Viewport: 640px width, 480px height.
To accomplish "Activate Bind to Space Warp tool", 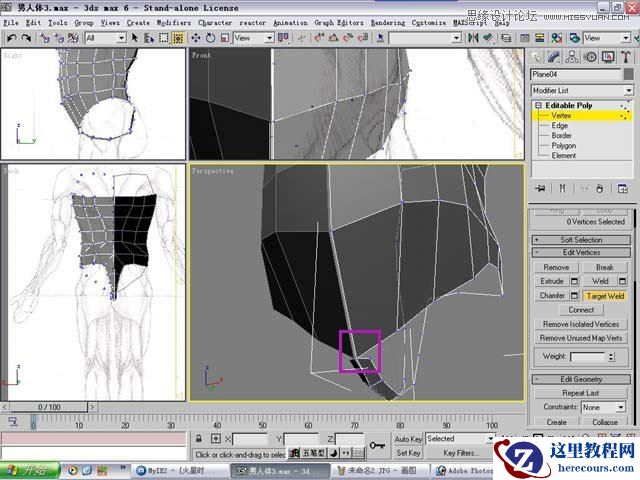I will (73, 38).
